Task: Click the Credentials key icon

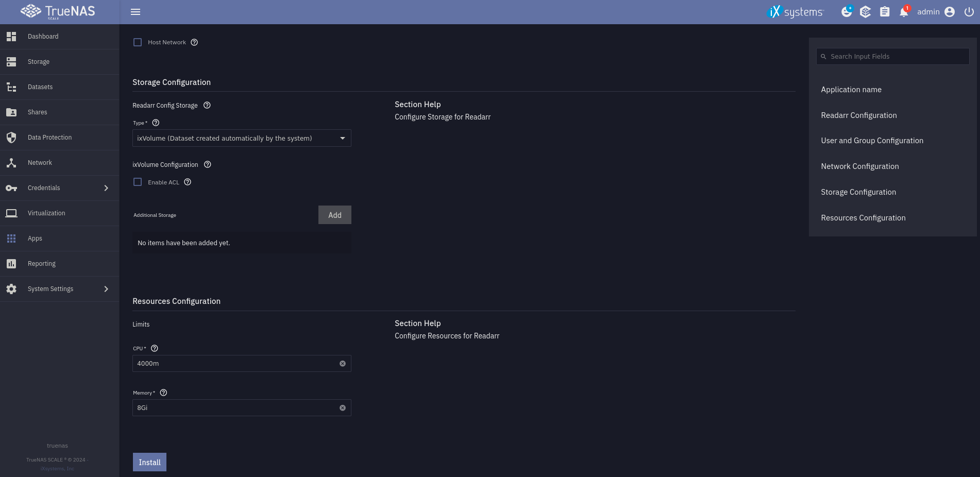Action: click(x=11, y=188)
